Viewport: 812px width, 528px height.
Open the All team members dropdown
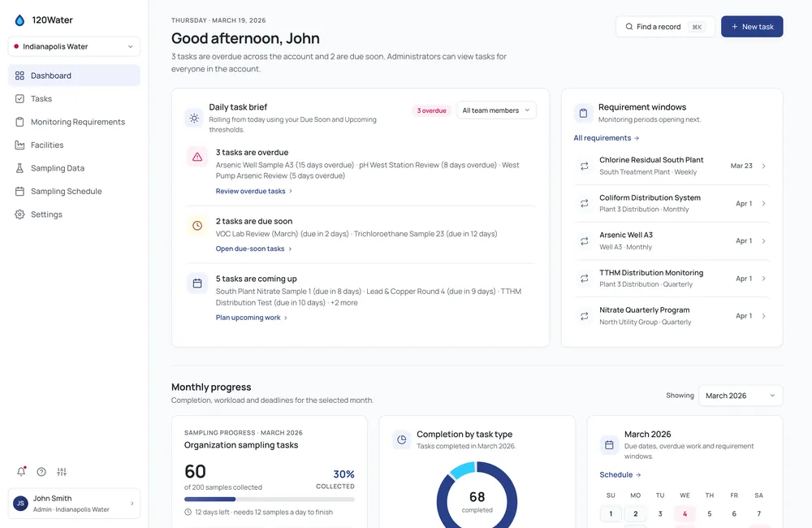(x=496, y=110)
